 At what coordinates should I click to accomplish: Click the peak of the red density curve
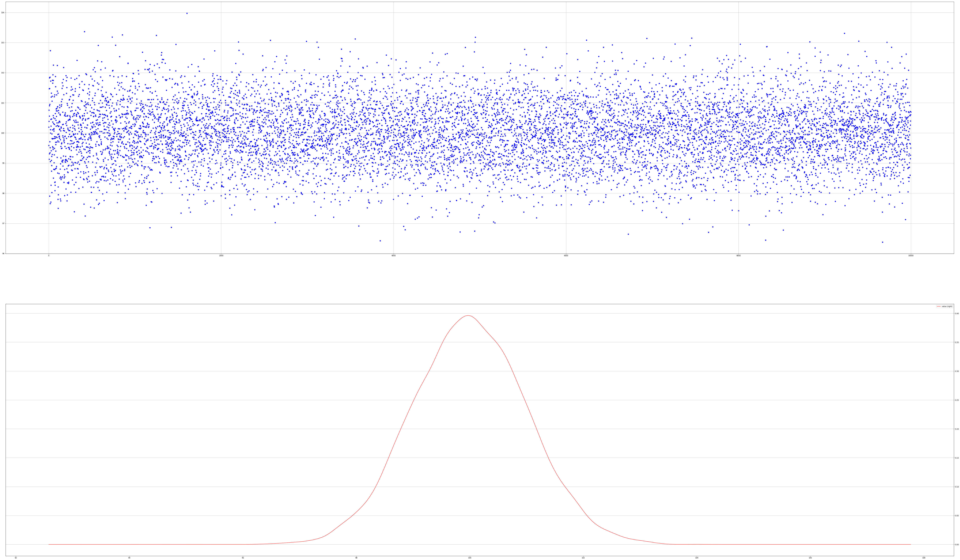click(468, 316)
